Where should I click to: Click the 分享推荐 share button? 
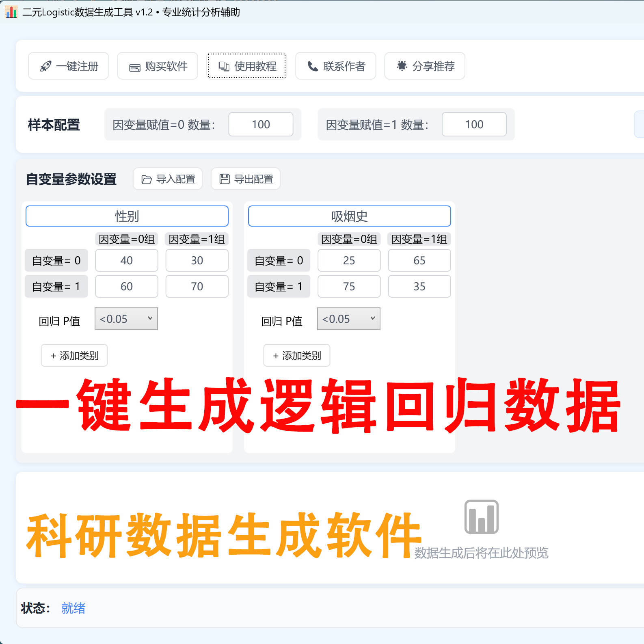coord(425,66)
